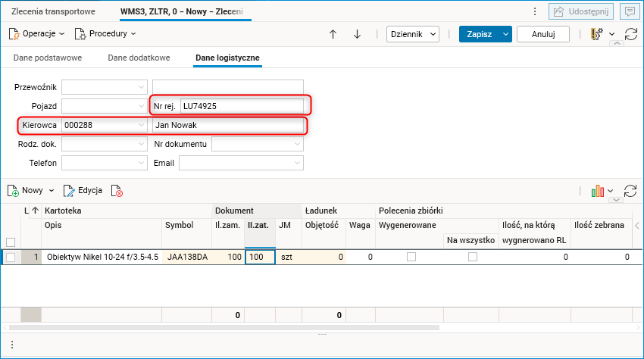644x359 pixels.
Task: Open the Operacje menu icon
Action: (14, 34)
